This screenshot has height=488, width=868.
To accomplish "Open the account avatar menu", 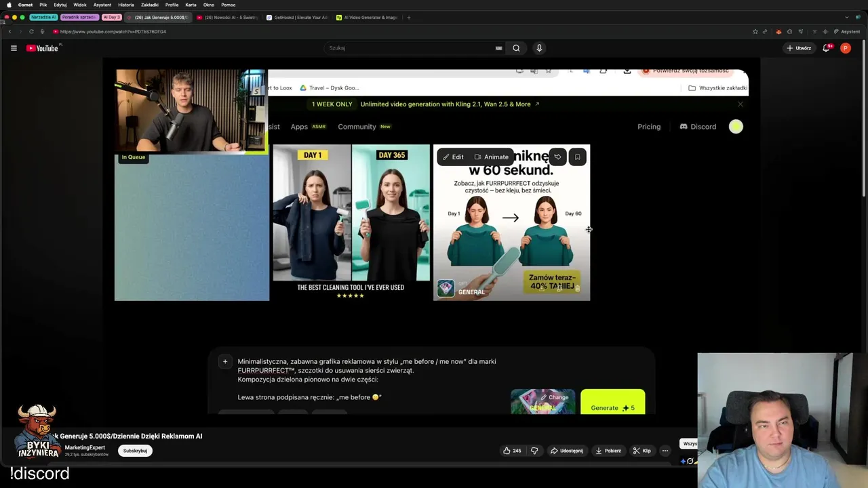I will click(x=845, y=48).
